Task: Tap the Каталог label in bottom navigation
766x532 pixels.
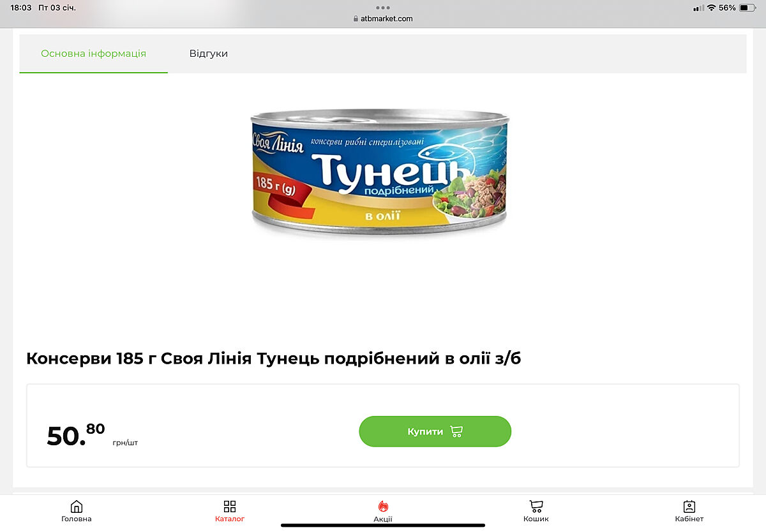Action: point(230,519)
